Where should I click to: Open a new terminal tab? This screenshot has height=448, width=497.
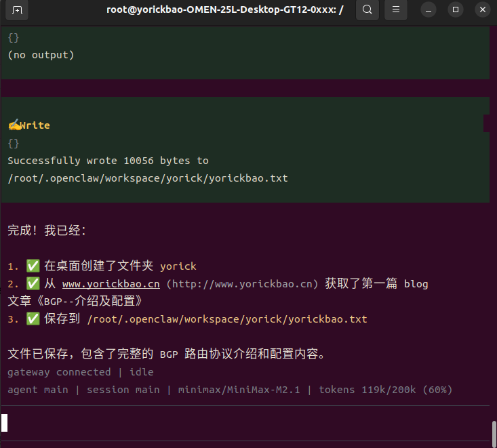click(x=17, y=9)
